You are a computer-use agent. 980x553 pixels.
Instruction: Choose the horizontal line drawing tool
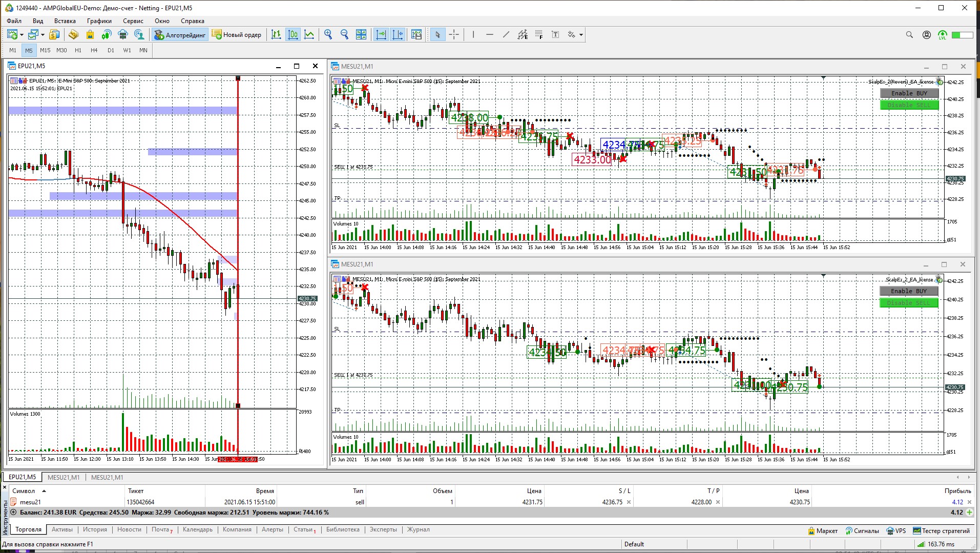490,34
